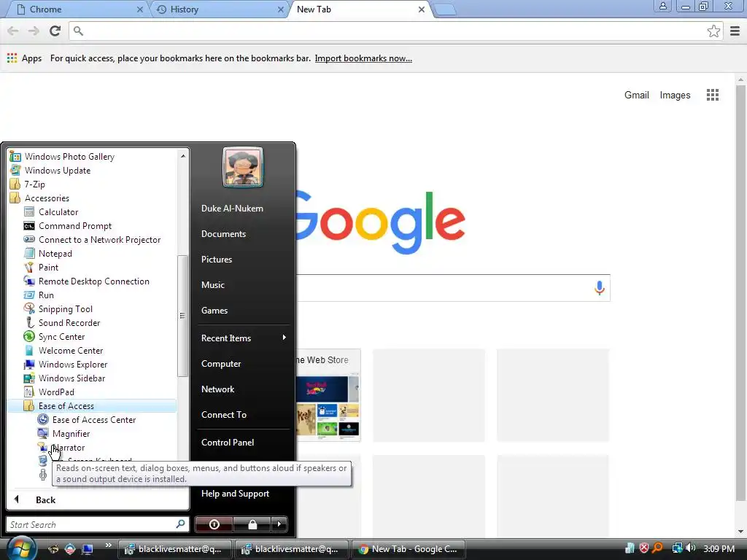Click the Start menu power button icon
747x560 pixels.
click(x=214, y=524)
